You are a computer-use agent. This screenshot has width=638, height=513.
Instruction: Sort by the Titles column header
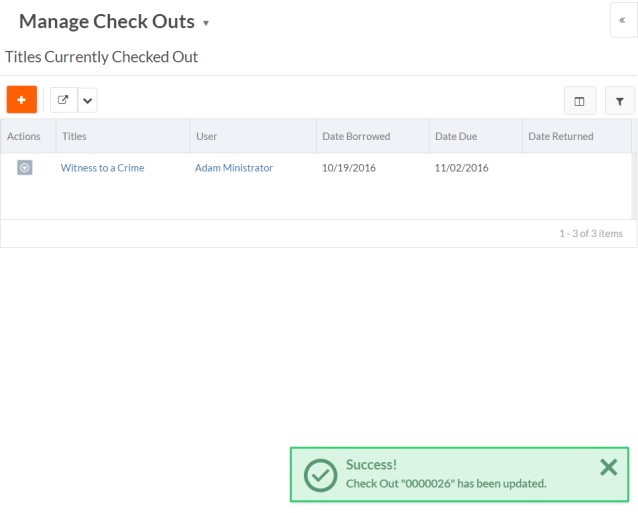[74, 136]
